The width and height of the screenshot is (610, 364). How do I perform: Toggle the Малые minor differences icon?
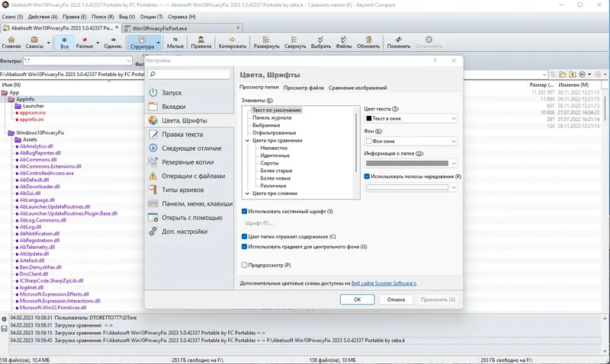(x=175, y=43)
